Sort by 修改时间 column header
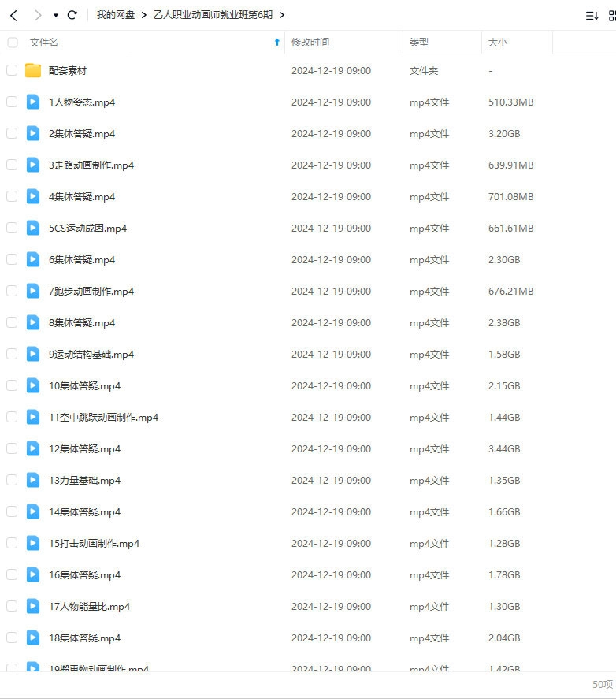616x699 pixels. (310, 43)
